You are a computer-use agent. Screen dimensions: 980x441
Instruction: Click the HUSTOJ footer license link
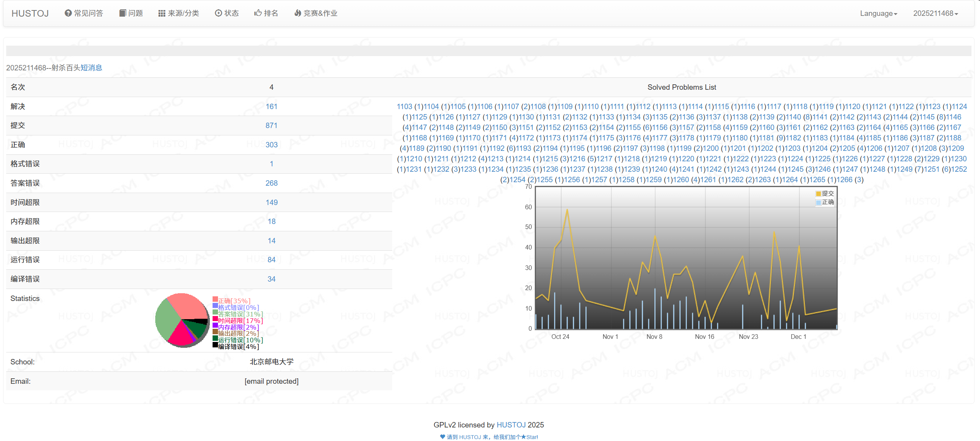point(511,425)
